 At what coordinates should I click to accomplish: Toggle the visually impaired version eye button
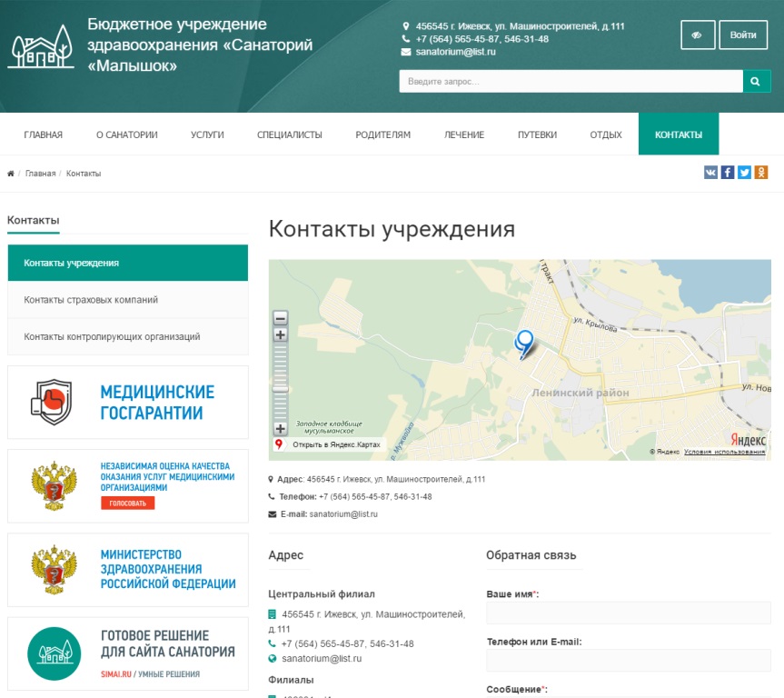698,35
